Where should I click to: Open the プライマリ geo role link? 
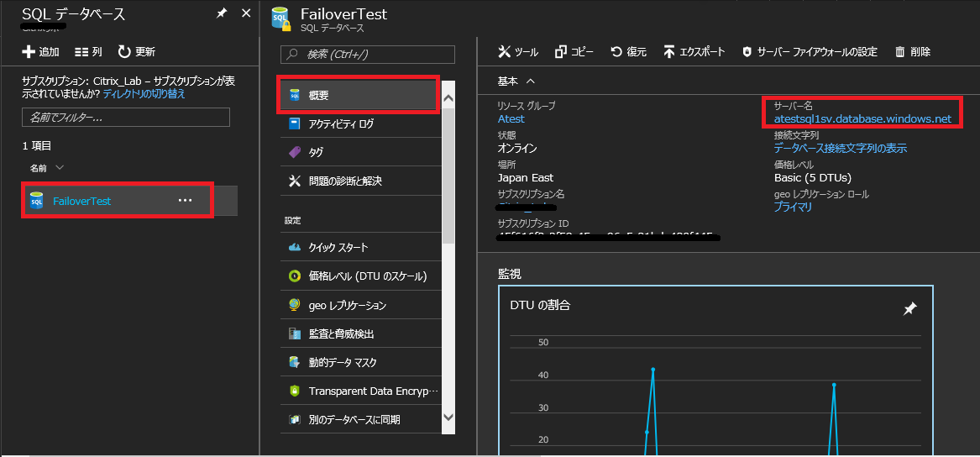pos(793,207)
